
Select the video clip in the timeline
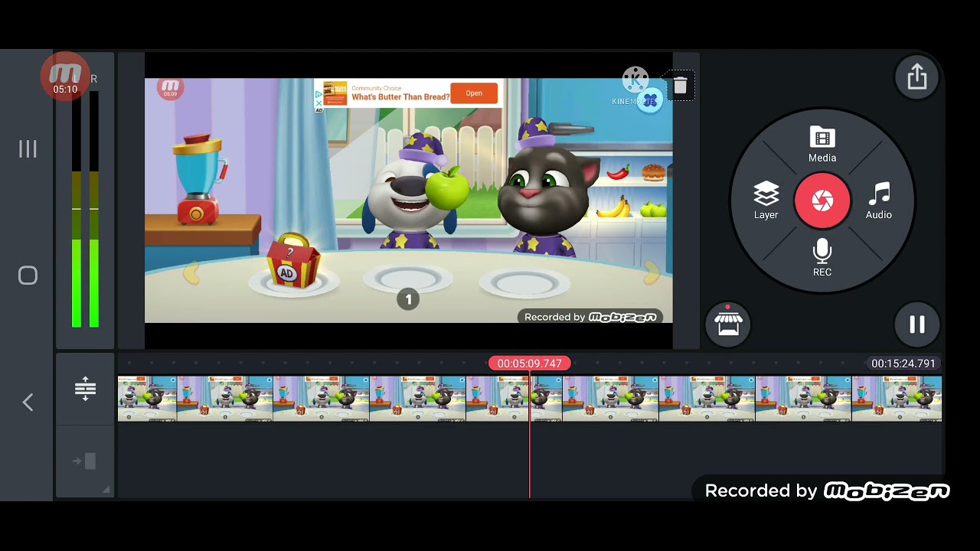click(530, 398)
